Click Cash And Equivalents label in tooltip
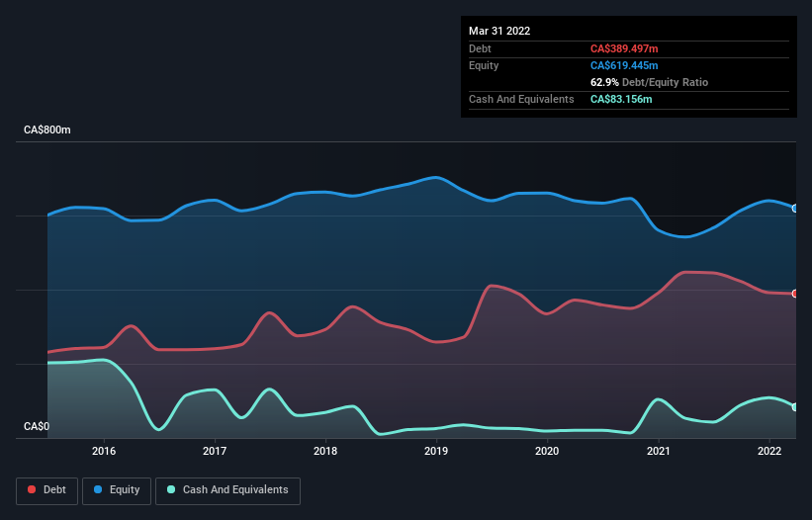 [x=521, y=99]
